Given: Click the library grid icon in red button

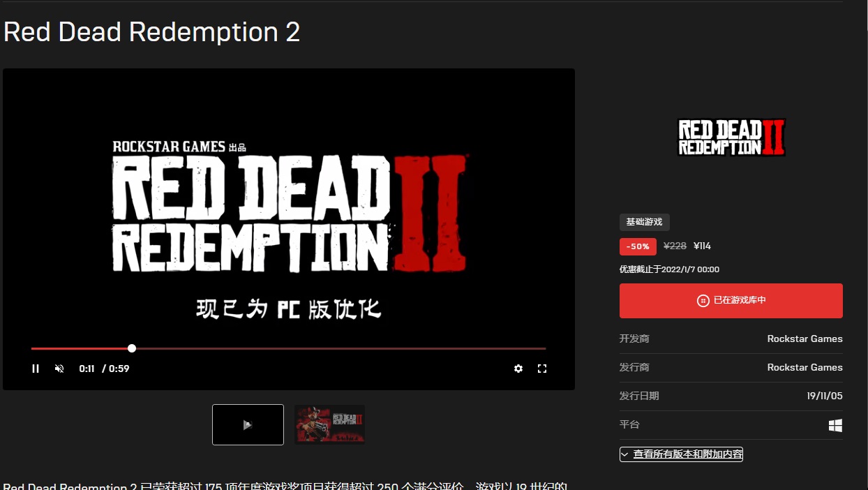Looking at the screenshot, I should [x=703, y=301].
